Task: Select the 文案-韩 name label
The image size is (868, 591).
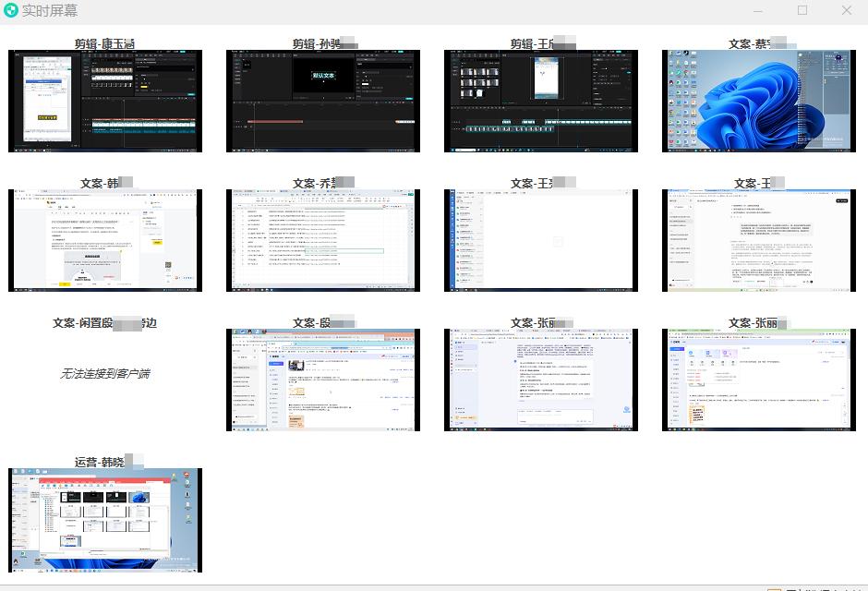Action: [106, 183]
